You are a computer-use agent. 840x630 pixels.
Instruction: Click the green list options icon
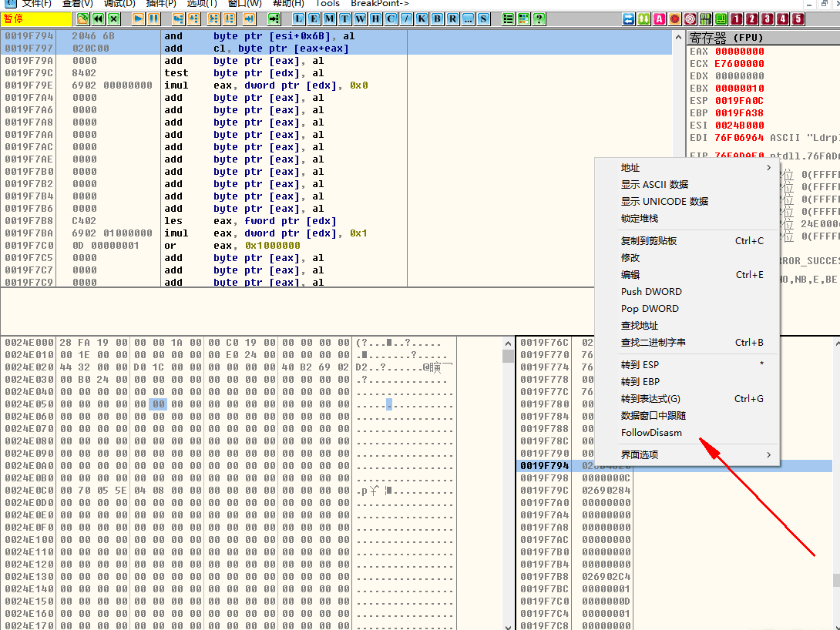509,19
